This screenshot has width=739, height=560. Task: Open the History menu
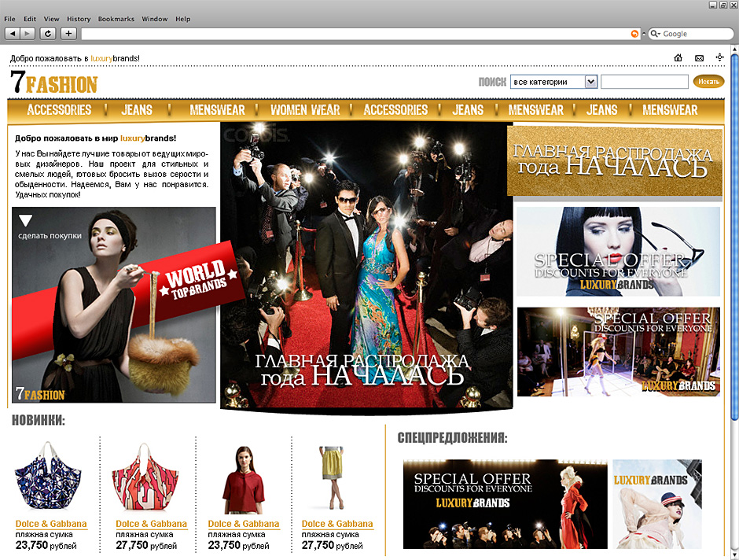79,19
